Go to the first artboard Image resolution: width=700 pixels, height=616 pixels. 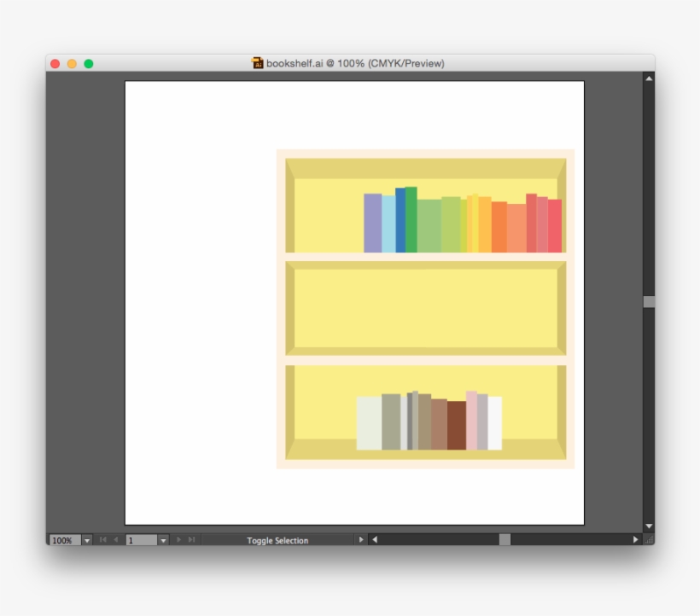tap(103, 540)
